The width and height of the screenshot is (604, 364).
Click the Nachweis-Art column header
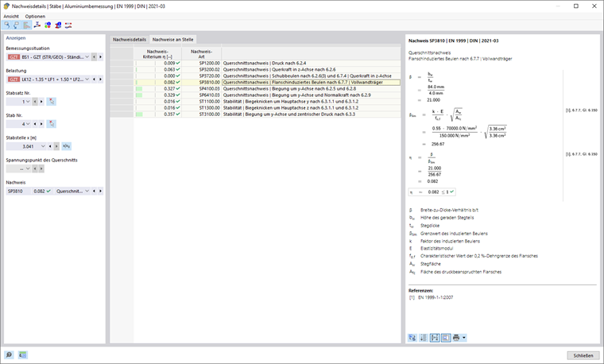[201, 54]
